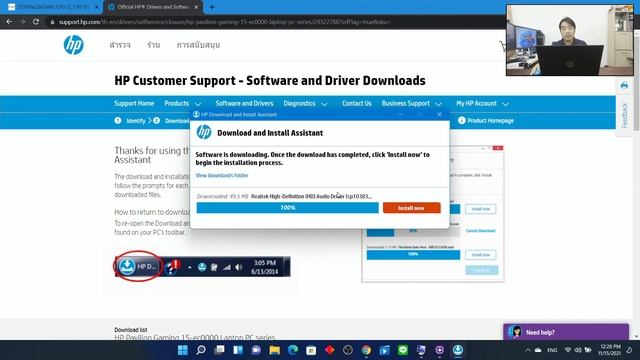Reload the page with the refresh icon

tap(36, 22)
